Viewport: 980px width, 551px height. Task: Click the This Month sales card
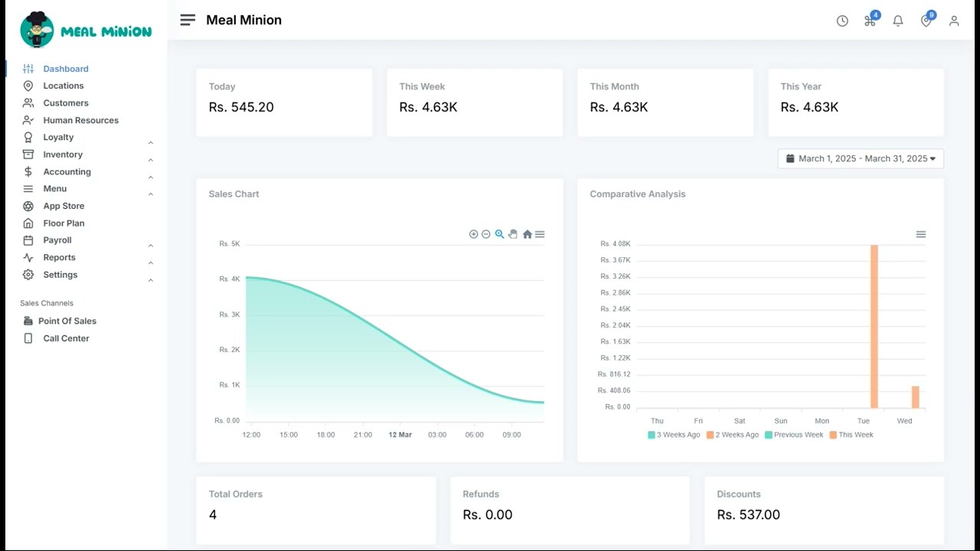[665, 103]
